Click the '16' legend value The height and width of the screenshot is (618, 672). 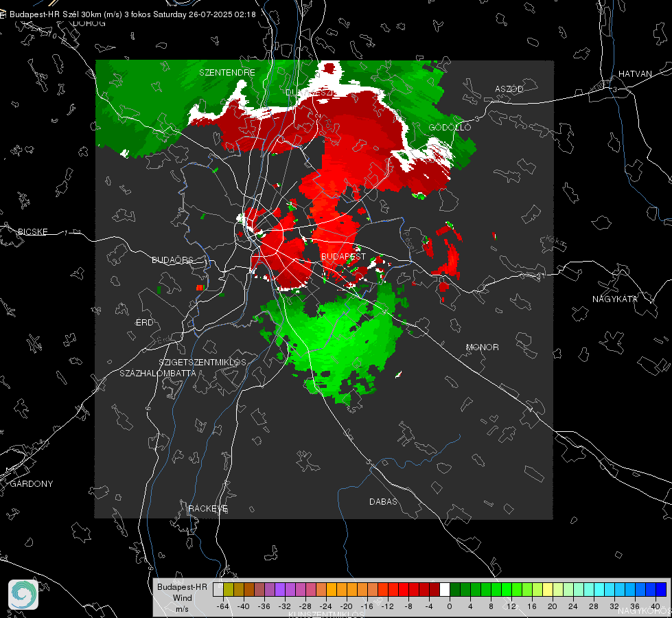[x=532, y=606]
